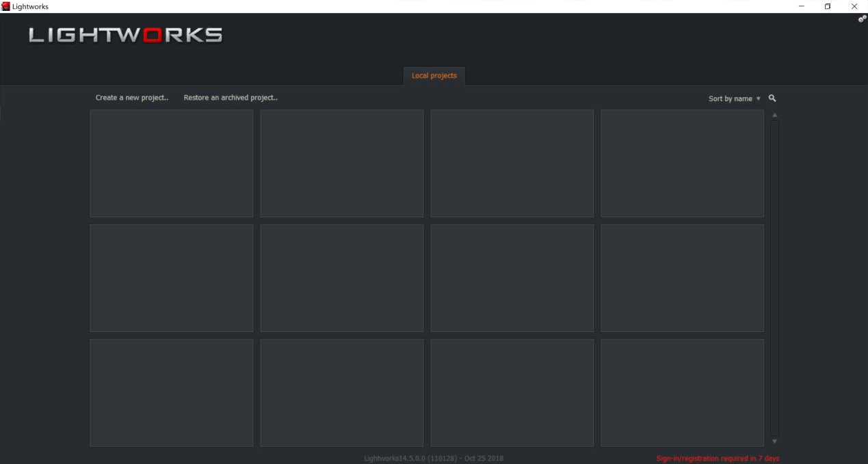
Task: Click the projects list scrollbar track
Action: click(774, 273)
